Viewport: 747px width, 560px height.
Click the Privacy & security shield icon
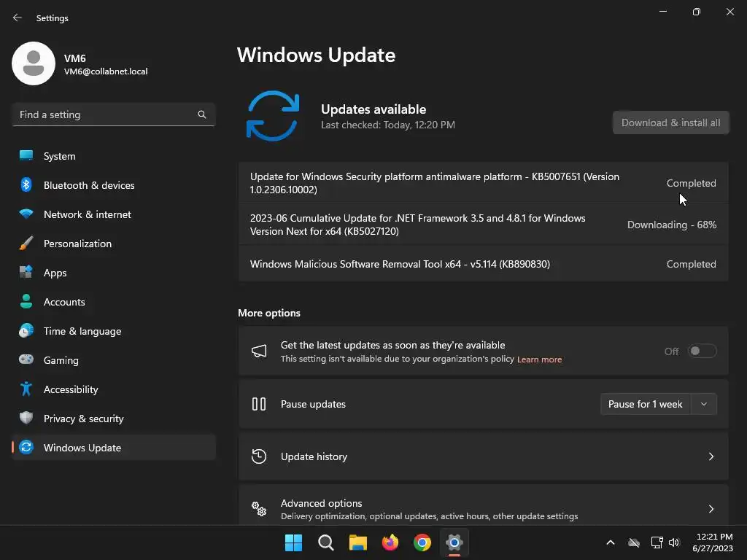(x=26, y=418)
